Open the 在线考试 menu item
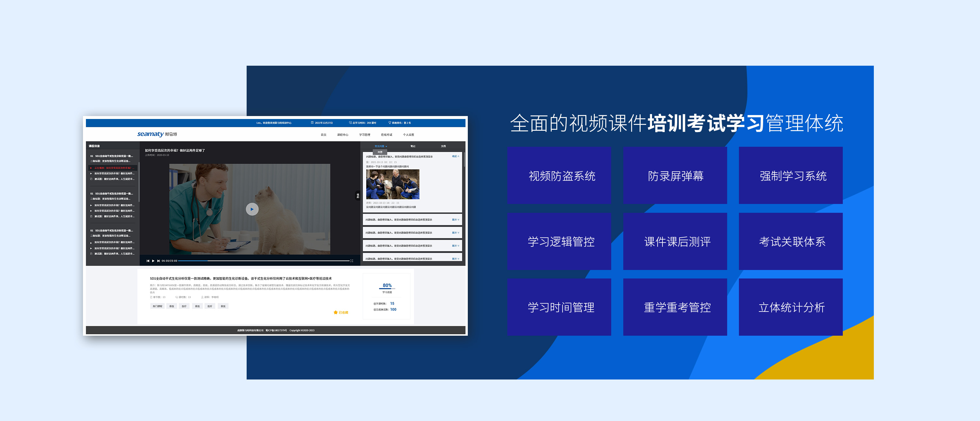This screenshot has height=421, width=980. (x=386, y=135)
